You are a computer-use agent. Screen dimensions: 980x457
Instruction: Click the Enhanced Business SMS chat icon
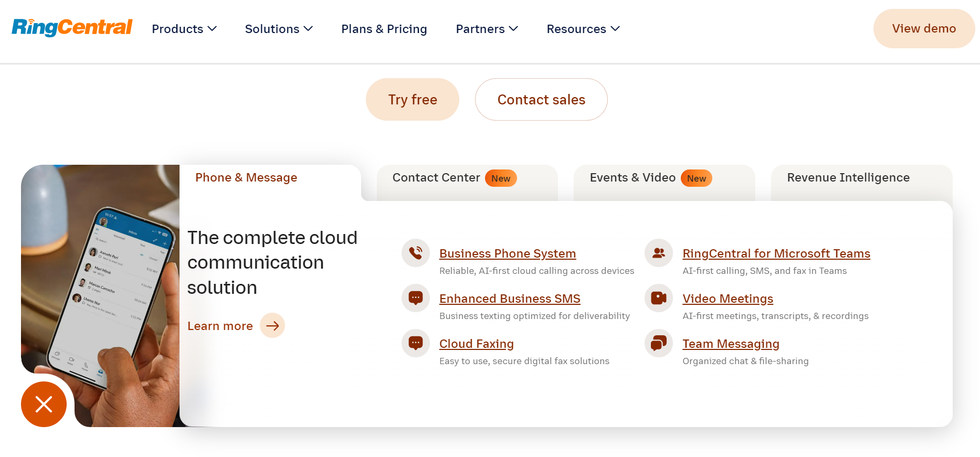(416, 298)
